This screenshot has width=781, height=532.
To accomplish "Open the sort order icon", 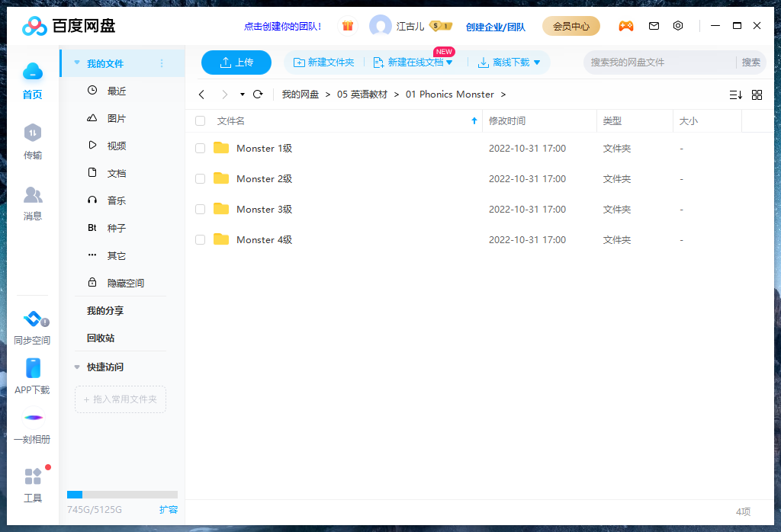I will tap(735, 95).
